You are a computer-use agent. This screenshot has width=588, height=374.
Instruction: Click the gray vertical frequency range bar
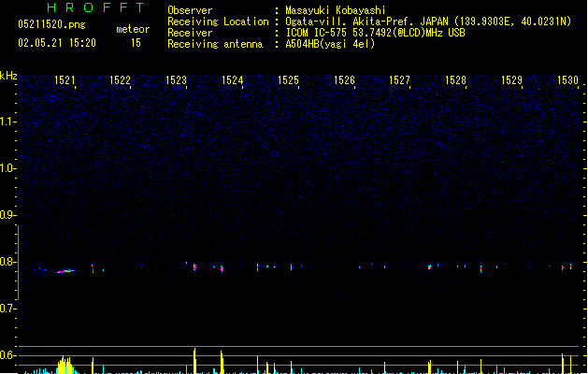click(x=19, y=263)
